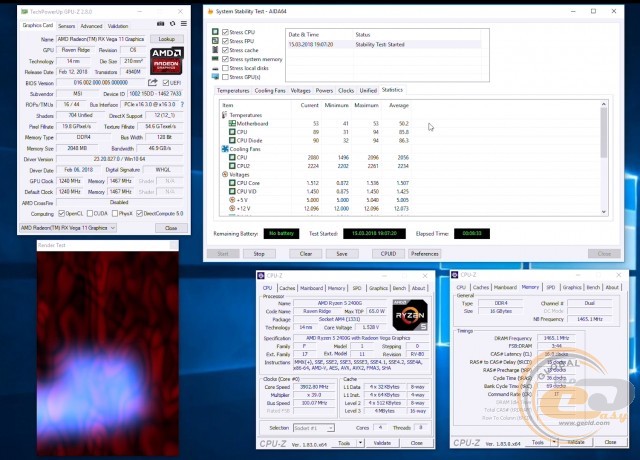Click the GPU-Z screenshot camera icon
640x460 pixels.
pos(160,24)
